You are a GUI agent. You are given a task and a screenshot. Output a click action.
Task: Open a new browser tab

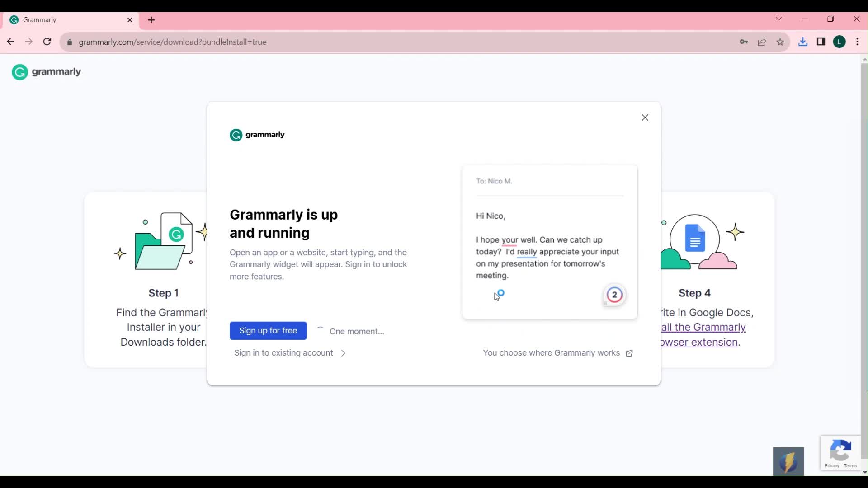pos(151,20)
